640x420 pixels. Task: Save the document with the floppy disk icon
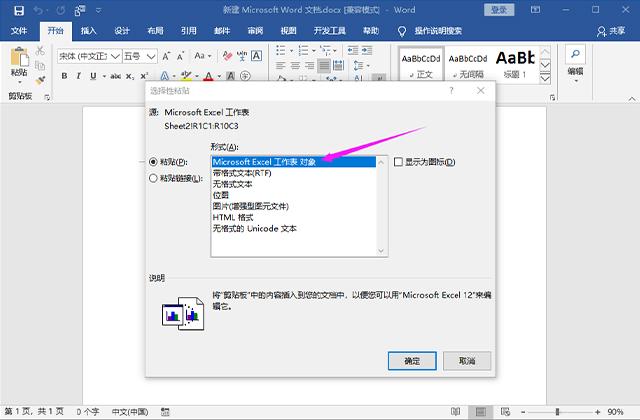pos(19,10)
